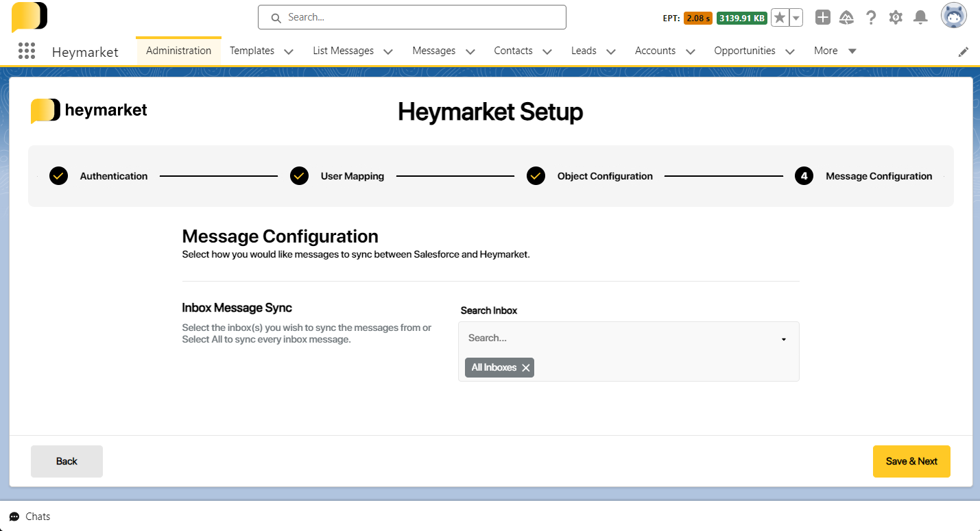Open the Leads tab
This screenshot has height=531, width=980.
pyautogui.click(x=584, y=51)
